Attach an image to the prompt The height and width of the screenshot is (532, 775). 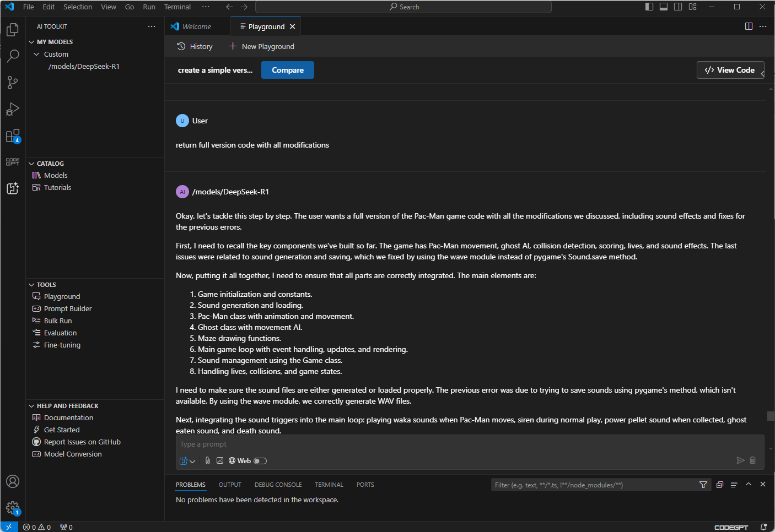(x=220, y=460)
